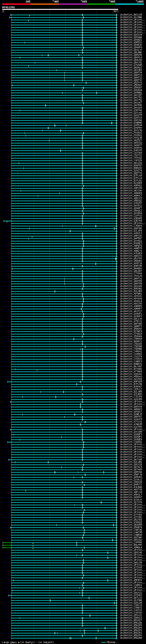
Task: Select hit label UniRef100_Q9M5X0
Action: point(131,42)
